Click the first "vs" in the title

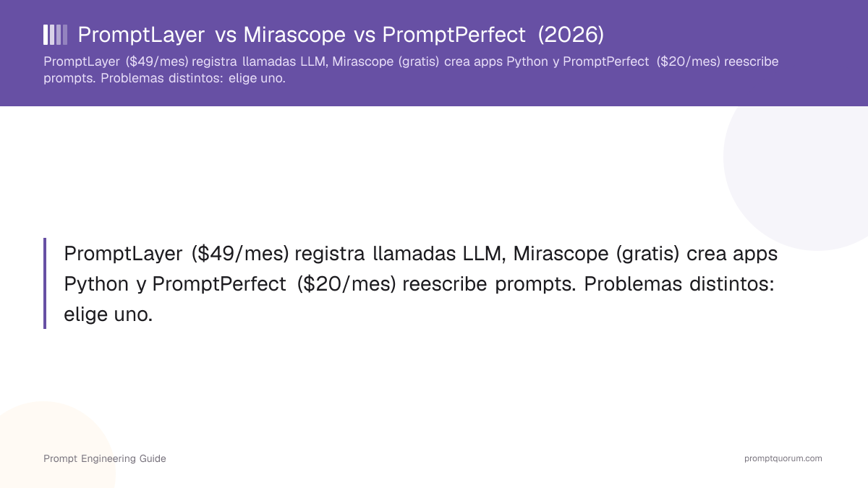click(x=224, y=35)
